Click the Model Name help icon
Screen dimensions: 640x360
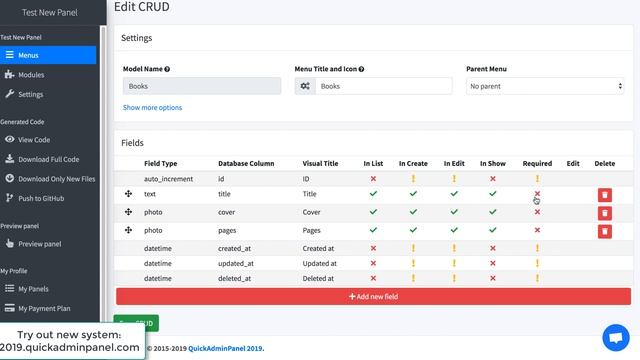pos(167,69)
